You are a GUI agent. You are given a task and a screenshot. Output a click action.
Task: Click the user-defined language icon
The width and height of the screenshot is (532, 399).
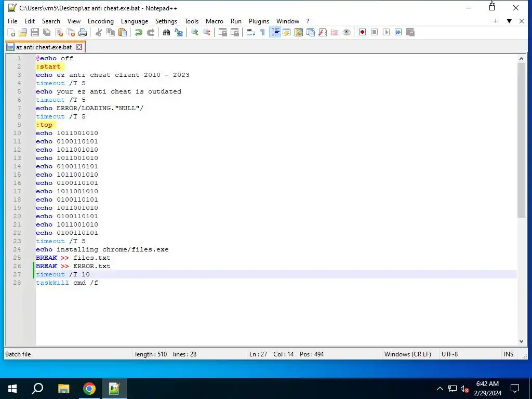tap(287, 32)
